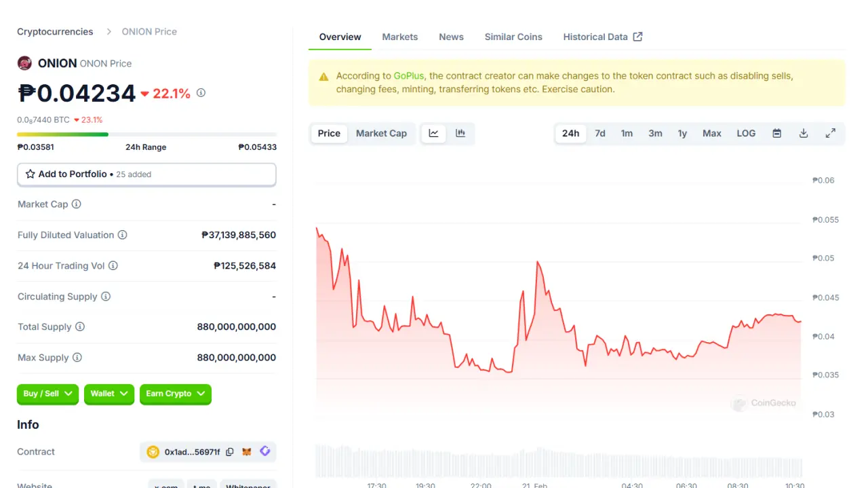Switch to candlestick chart icon
This screenshot has width=868, height=488.
tap(460, 133)
